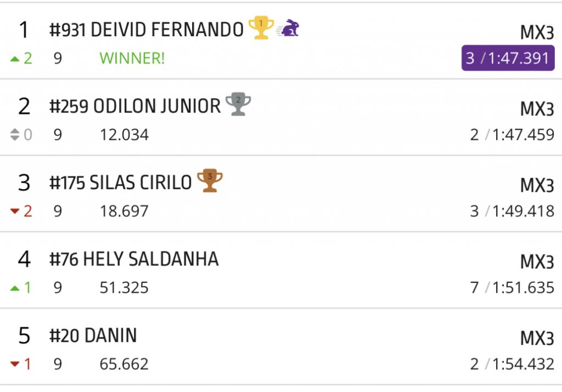Click red down arrow for Silas Cirilo
The width and height of the screenshot is (562, 392).
pyautogui.click(x=15, y=211)
